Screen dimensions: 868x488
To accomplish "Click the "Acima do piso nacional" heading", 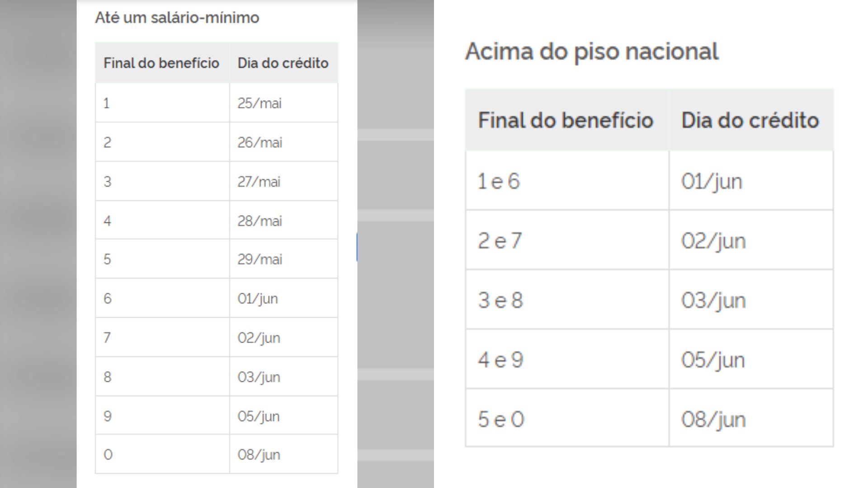I will tap(591, 52).
